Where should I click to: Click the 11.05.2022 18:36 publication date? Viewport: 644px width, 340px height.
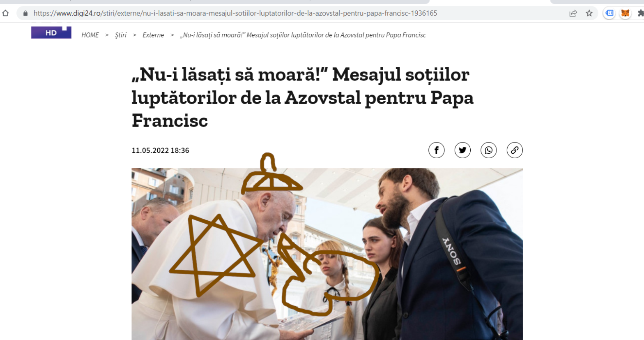[160, 150]
